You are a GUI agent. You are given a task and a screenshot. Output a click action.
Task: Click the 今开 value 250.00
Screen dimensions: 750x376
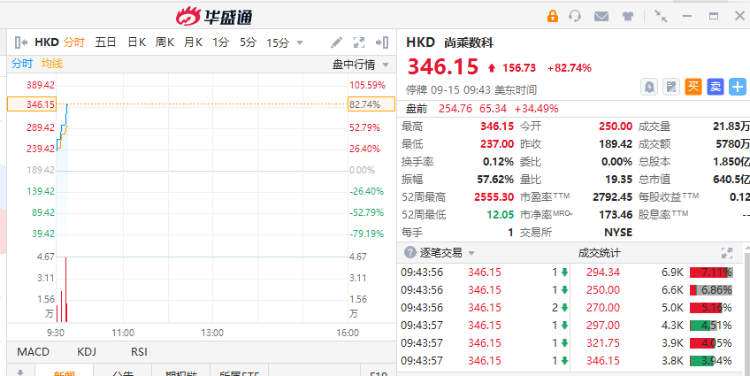[615, 126]
